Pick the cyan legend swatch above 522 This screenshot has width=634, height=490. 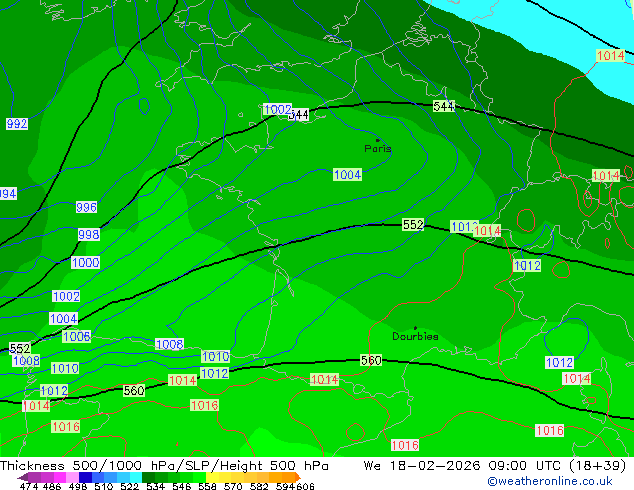(136, 477)
